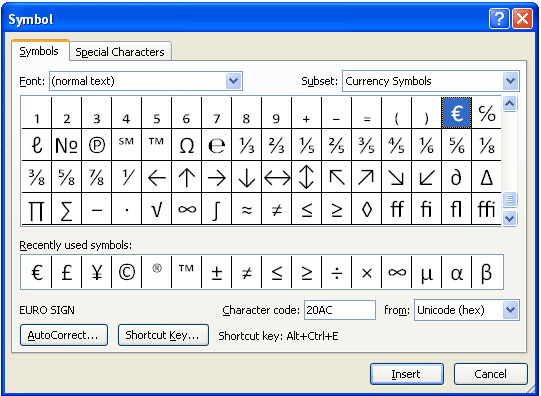Click the square root symbol cell
The image size is (541, 396).
(x=156, y=209)
